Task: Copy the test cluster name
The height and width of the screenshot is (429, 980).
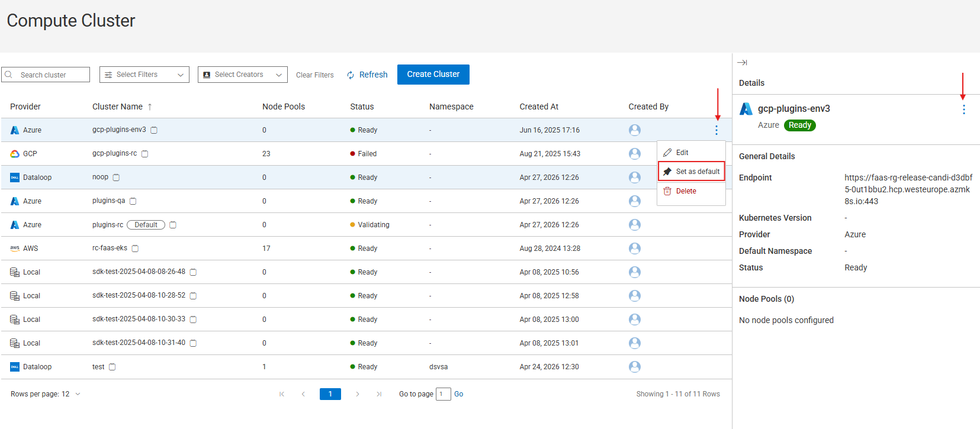Action: pyautogui.click(x=112, y=367)
